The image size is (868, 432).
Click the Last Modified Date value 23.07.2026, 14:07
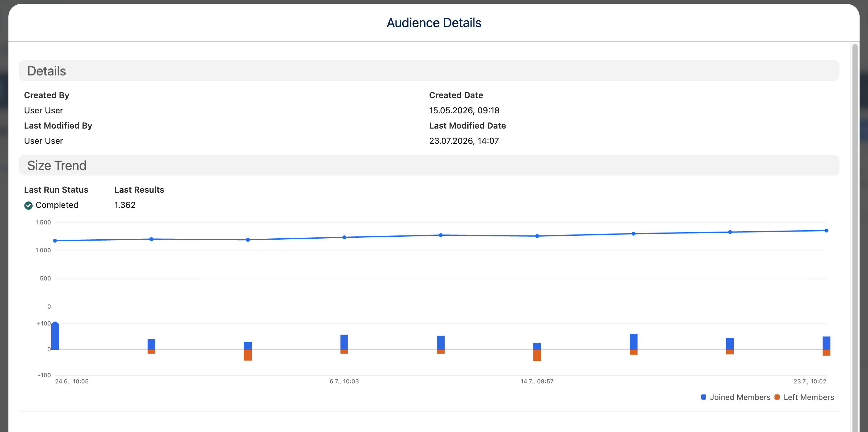click(x=464, y=141)
